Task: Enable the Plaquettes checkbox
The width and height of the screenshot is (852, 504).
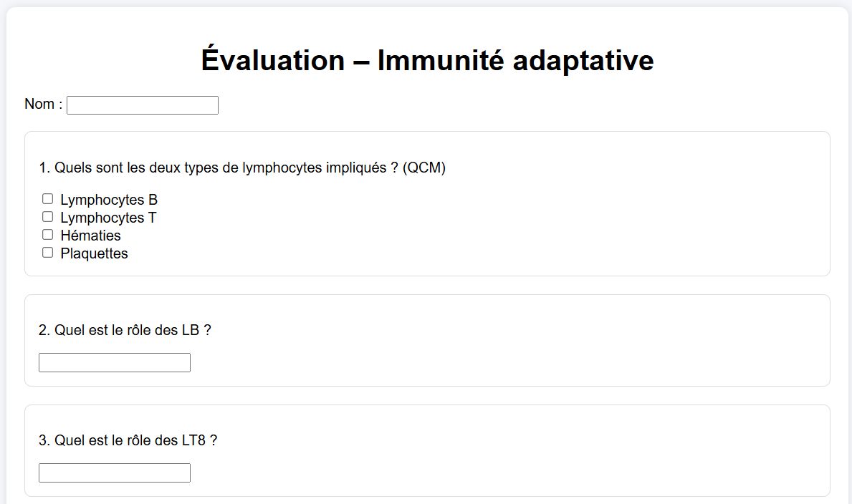Action: point(47,253)
